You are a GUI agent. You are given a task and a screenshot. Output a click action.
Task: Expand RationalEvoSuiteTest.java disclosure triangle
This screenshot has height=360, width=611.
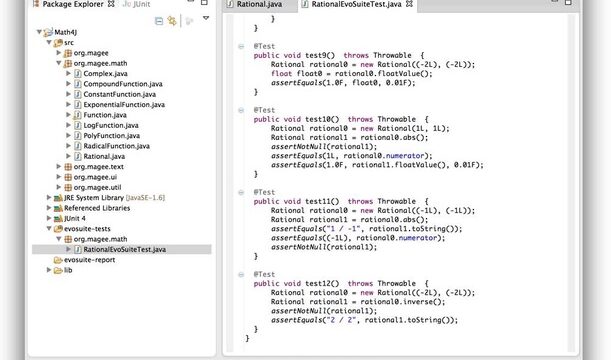point(68,249)
